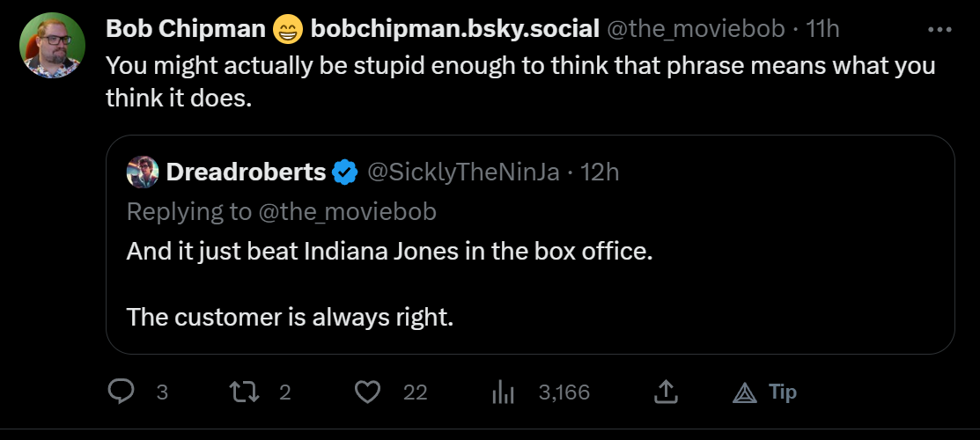Click the 11h timestamp link
Viewport: 980px width, 440px height.
pyautogui.click(x=823, y=29)
